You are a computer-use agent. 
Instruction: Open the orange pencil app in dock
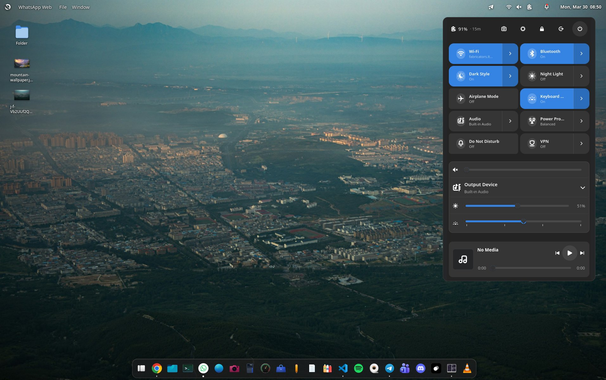pos(296,368)
